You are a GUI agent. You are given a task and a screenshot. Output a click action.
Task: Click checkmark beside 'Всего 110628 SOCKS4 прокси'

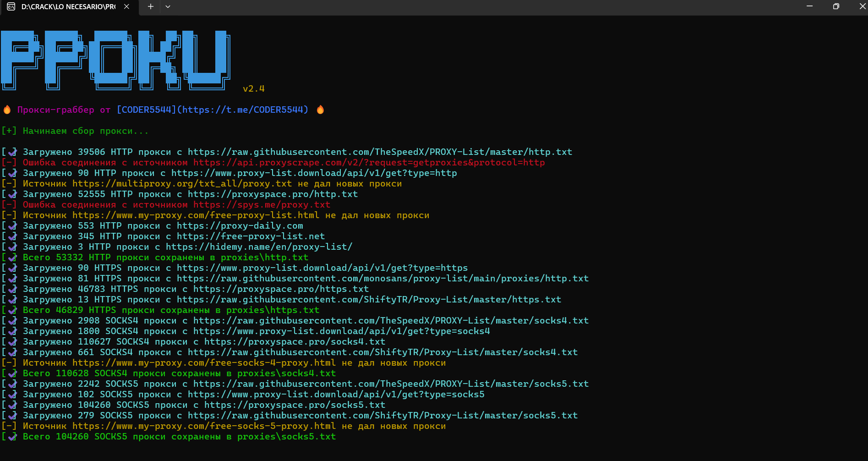pos(12,373)
